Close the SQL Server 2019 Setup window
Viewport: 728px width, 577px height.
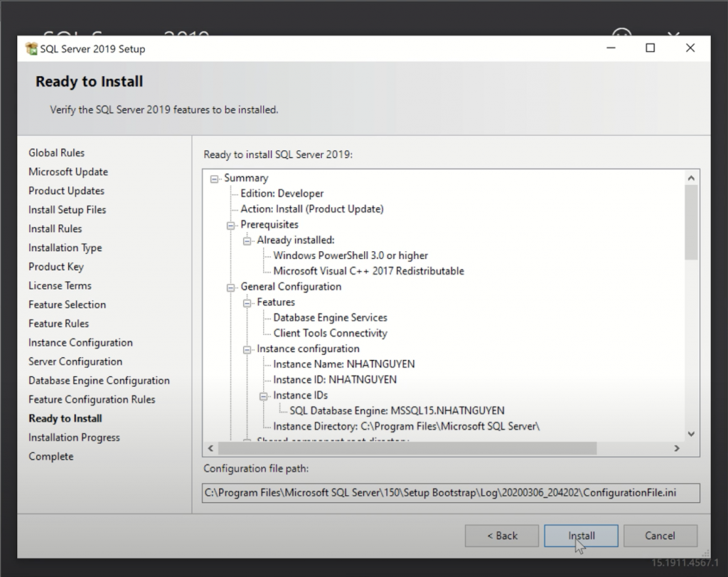pyautogui.click(x=690, y=48)
